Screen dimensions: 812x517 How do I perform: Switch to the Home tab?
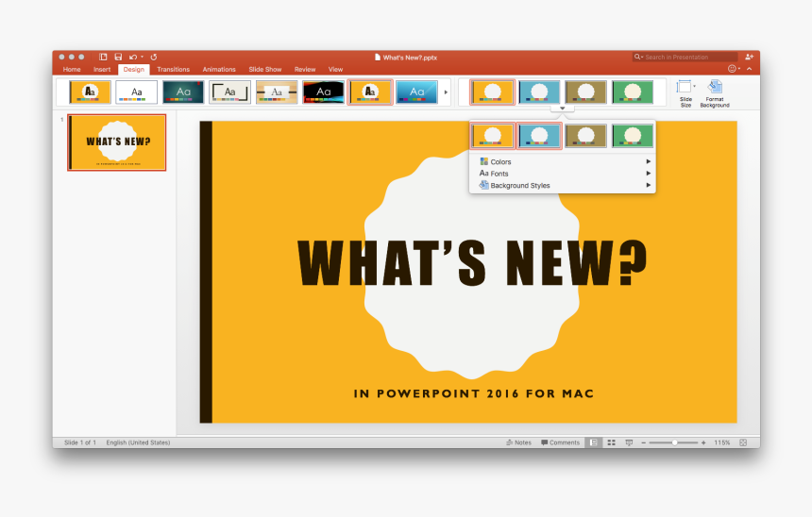click(72, 70)
